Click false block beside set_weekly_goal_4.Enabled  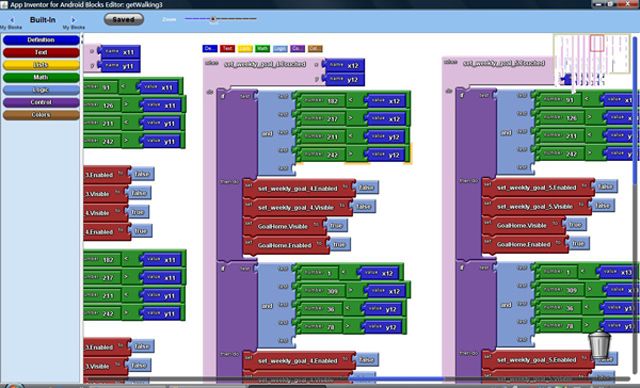click(367, 188)
